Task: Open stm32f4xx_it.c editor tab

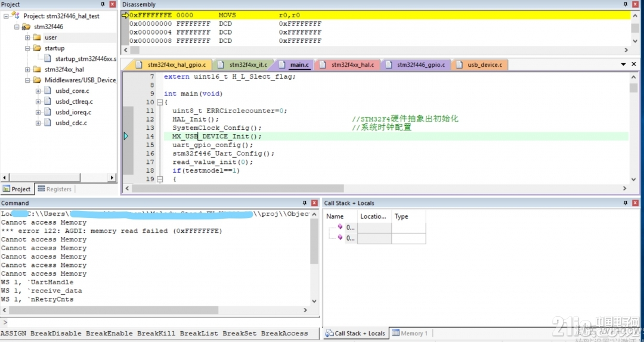Action: (244, 65)
